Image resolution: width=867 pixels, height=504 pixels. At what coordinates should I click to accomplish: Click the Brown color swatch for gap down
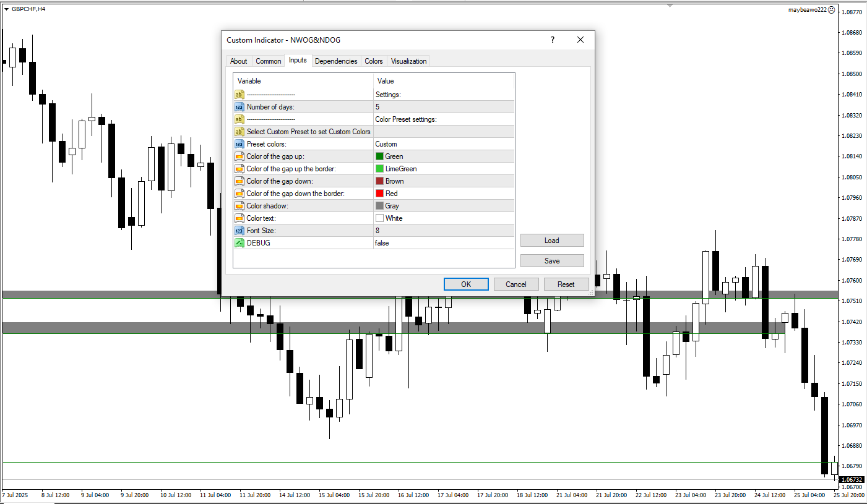tap(379, 181)
